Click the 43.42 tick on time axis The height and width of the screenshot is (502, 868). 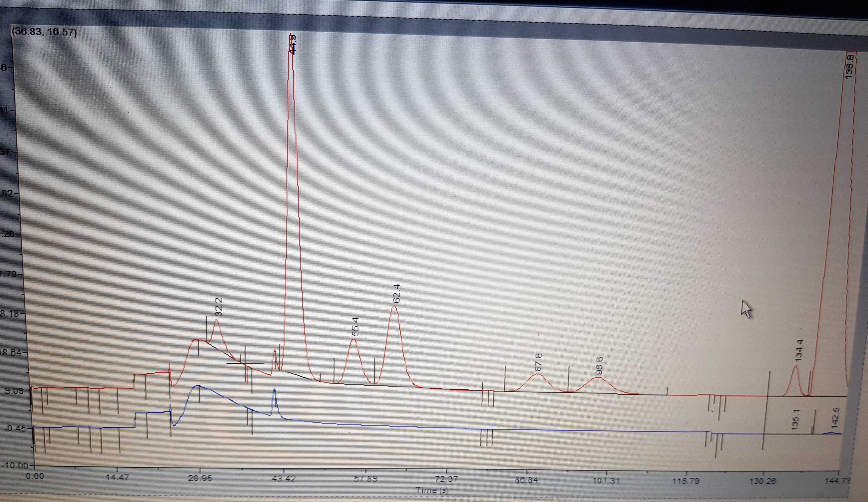pyautogui.click(x=283, y=479)
